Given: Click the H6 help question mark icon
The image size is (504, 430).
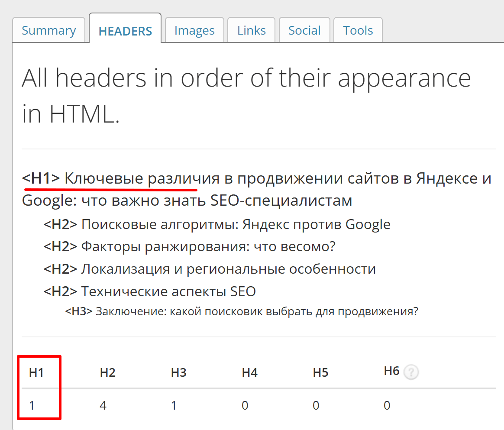Looking at the screenshot, I should pyautogui.click(x=411, y=372).
